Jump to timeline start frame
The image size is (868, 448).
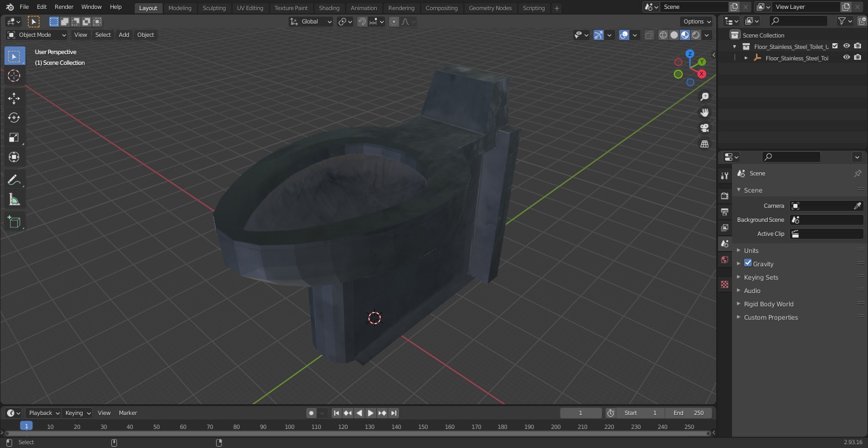337,413
